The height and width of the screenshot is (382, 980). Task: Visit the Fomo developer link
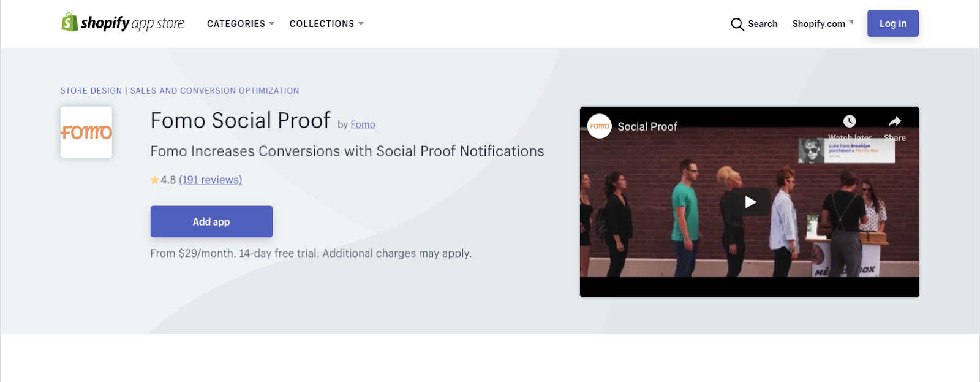[363, 124]
